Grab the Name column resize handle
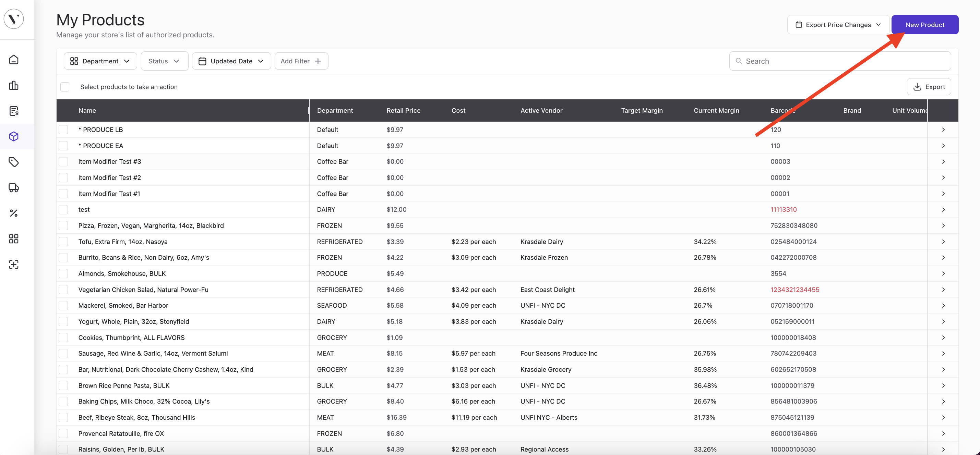This screenshot has height=455, width=980. [x=309, y=111]
